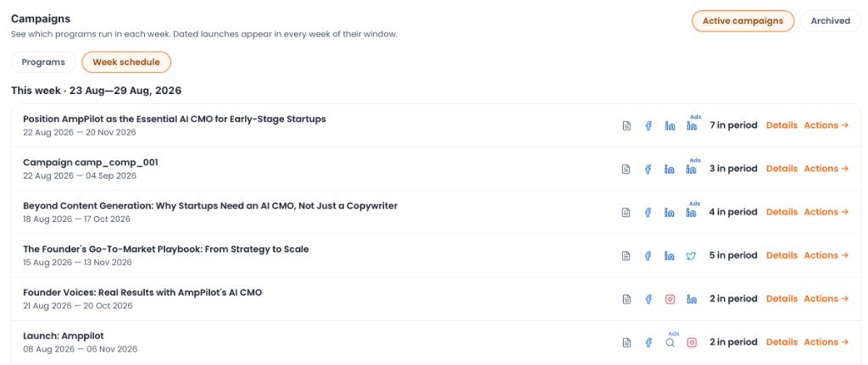Click '4 in period' count
Image resolution: width=868 pixels, height=365 pixels.
[x=733, y=212]
